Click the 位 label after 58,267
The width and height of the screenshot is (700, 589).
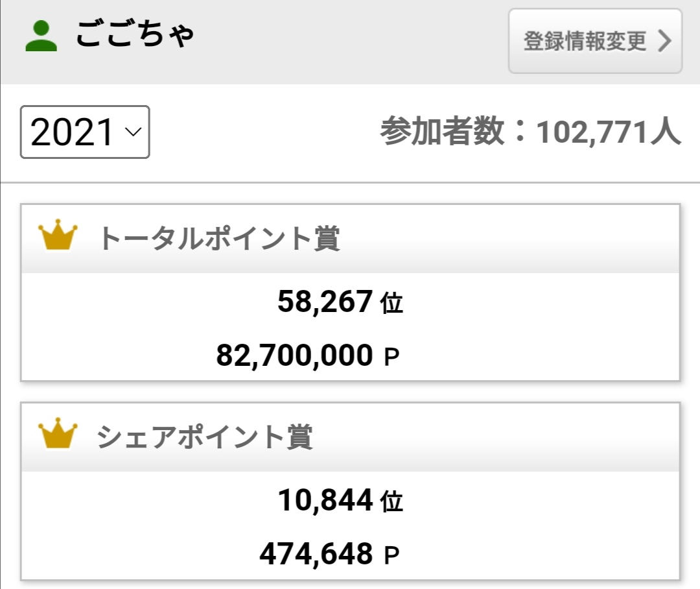point(391,303)
